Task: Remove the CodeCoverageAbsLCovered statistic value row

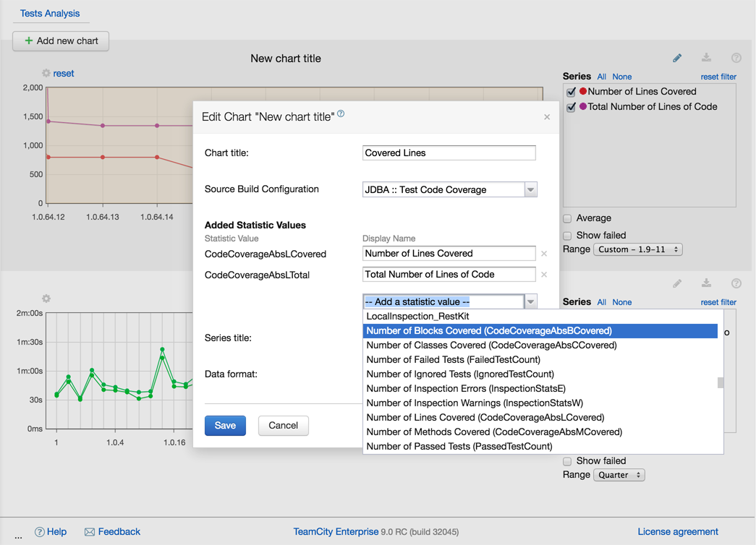Action: click(x=544, y=254)
